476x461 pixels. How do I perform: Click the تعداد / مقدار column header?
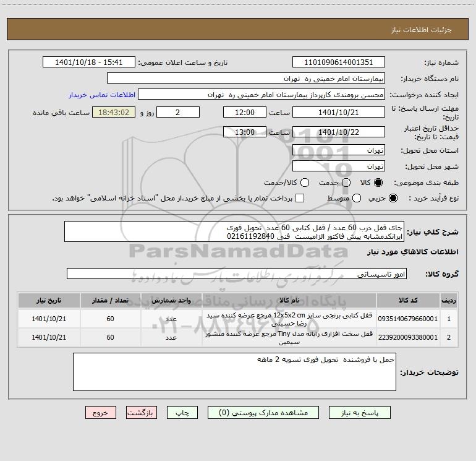[x=110, y=300]
